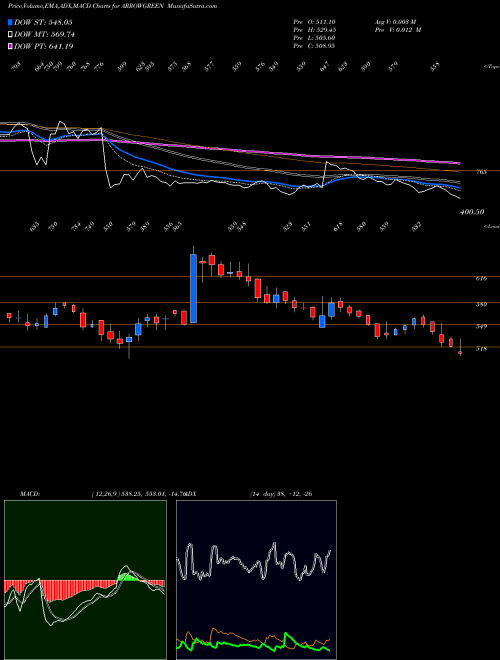Click the 518 candlestick axis label
The height and width of the screenshot is (660, 500).
click(481, 349)
